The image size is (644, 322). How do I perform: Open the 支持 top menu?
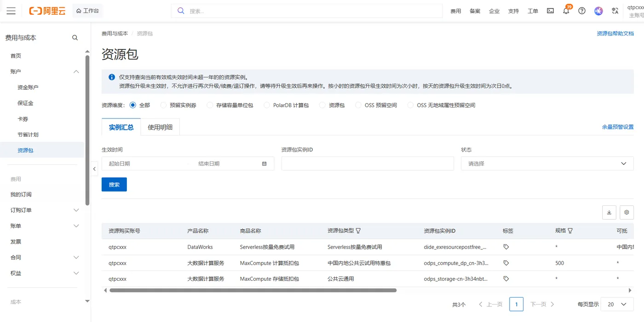[x=513, y=11]
